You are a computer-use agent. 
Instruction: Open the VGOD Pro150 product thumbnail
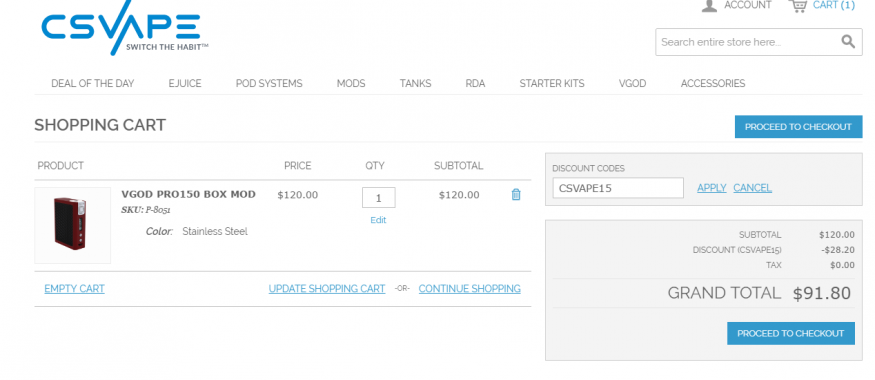[x=73, y=225]
